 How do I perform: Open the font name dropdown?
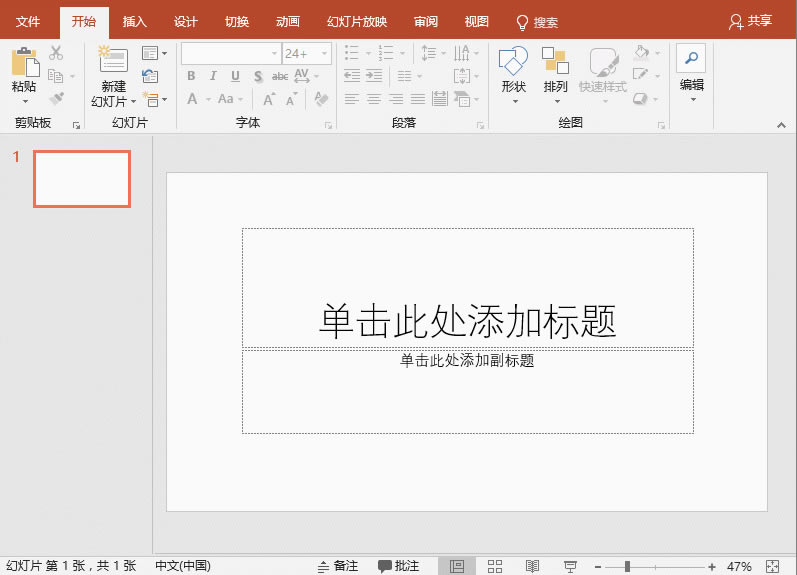pos(274,53)
